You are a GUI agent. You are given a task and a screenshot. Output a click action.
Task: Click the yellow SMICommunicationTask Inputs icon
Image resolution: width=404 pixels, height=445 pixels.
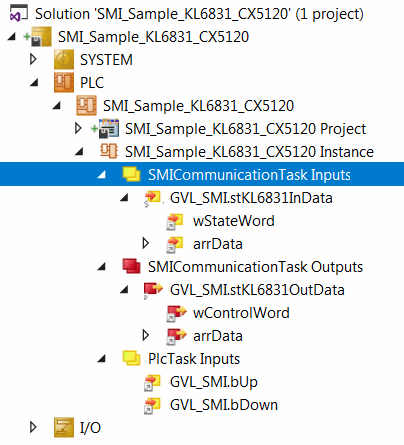point(131,175)
